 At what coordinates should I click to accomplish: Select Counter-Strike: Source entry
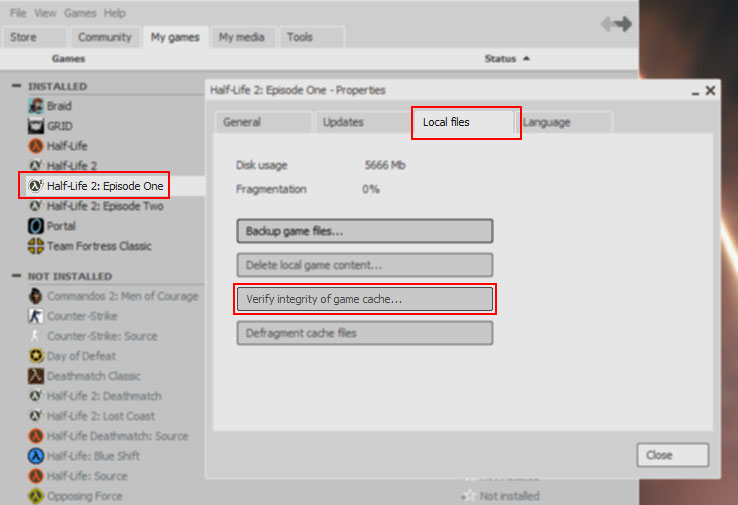102,336
